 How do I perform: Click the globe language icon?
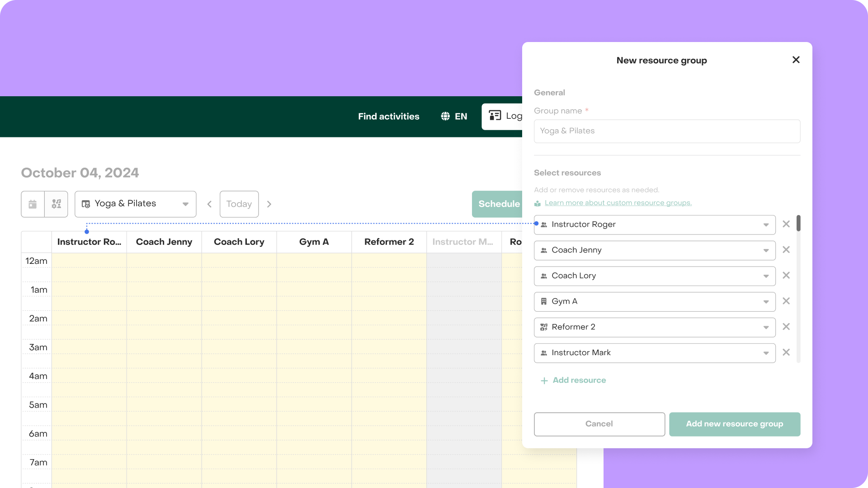click(x=445, y=117)
